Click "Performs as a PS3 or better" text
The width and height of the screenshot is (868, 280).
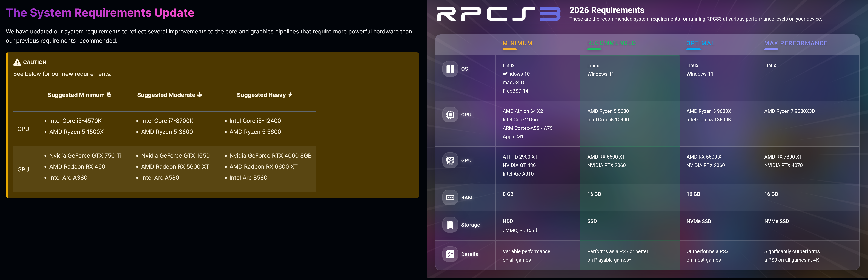tap(618, 251)
